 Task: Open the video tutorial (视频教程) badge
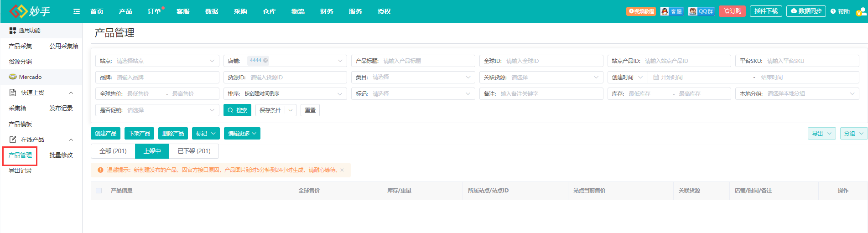pos(641,11)
